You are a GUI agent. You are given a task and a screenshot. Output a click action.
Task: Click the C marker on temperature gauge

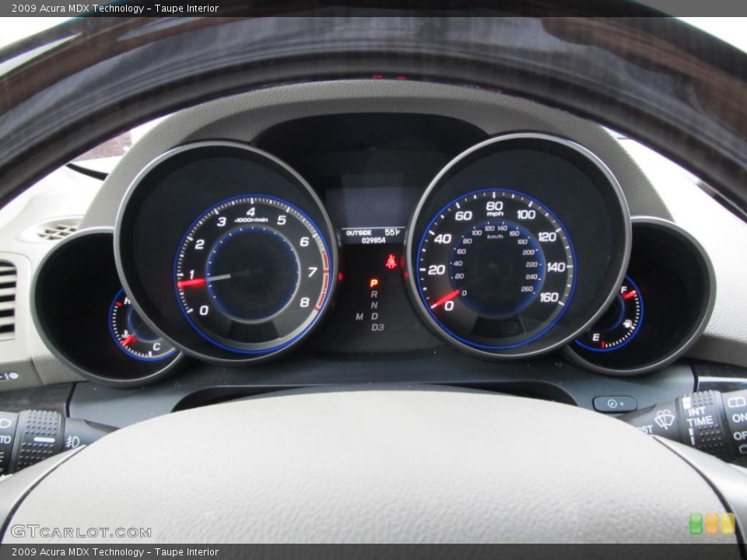pos(156,347)
